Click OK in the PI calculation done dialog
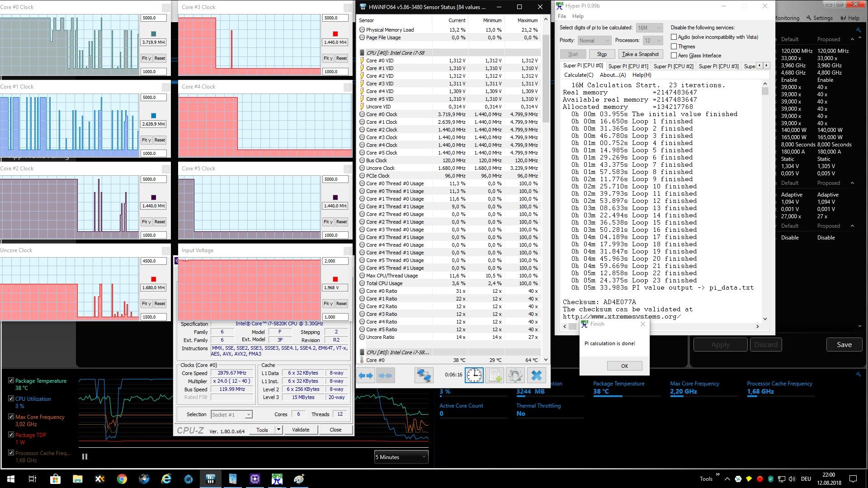This screenshot has width=868, height=488. point(624,366)
